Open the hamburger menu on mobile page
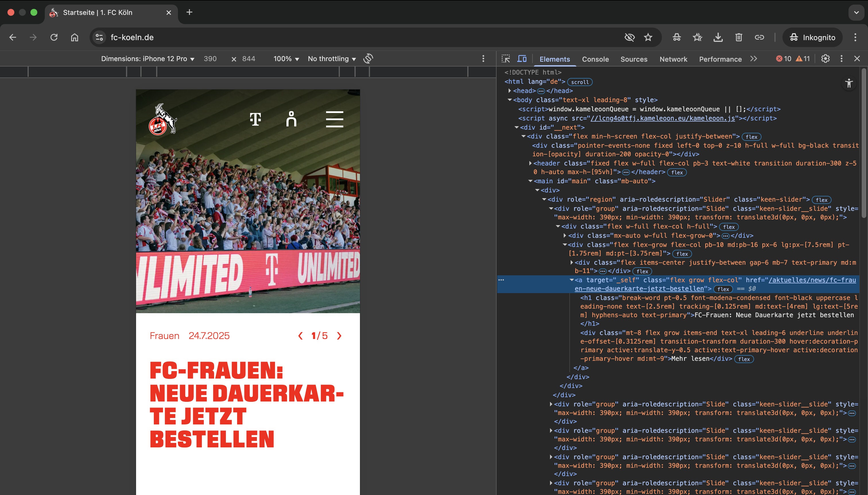This screenshot has height=495, width=868. click(x=334, y=119)
